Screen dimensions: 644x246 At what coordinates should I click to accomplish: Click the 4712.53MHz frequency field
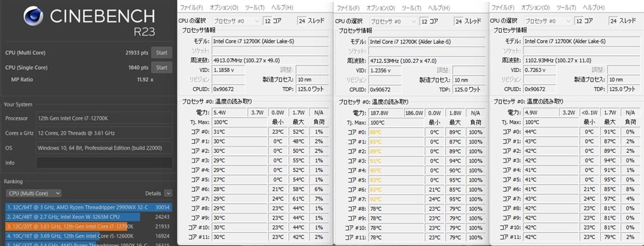(x=427, y=60)
